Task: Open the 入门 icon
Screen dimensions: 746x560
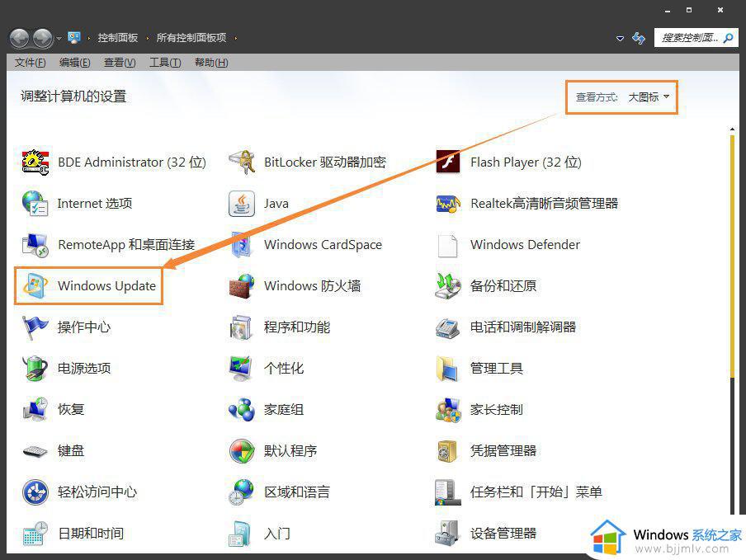Action: [241, 533]
